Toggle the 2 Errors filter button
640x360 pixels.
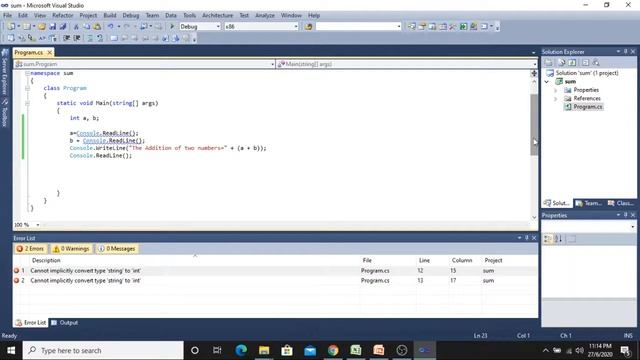[30, 249]
